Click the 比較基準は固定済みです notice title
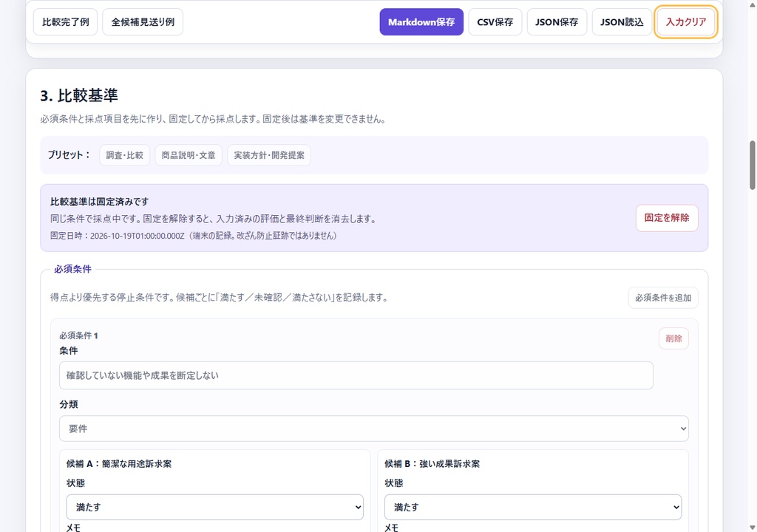Screen dimensions: 757x532 [100, 201]
